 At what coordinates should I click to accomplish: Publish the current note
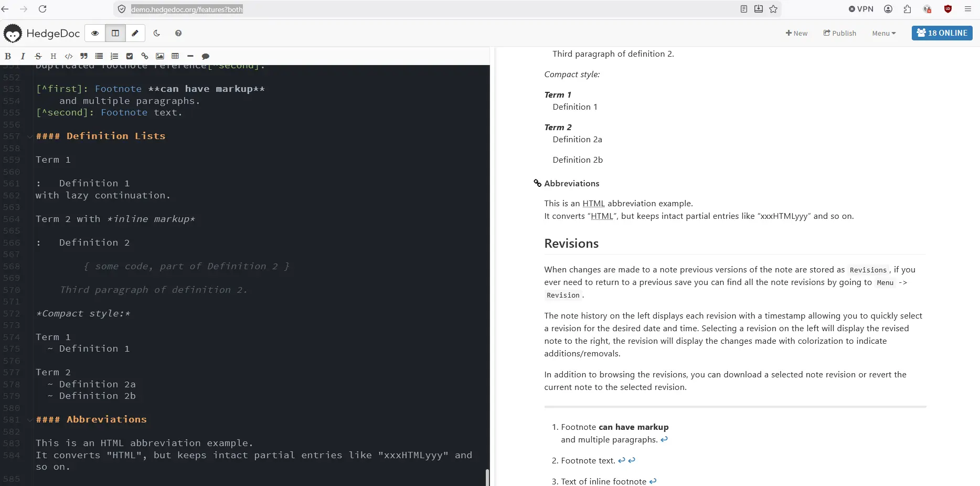coord(839,33)
